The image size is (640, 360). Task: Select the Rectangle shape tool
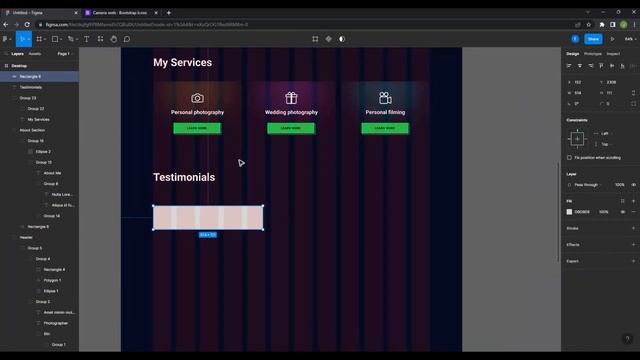click(x=55, y=39)
